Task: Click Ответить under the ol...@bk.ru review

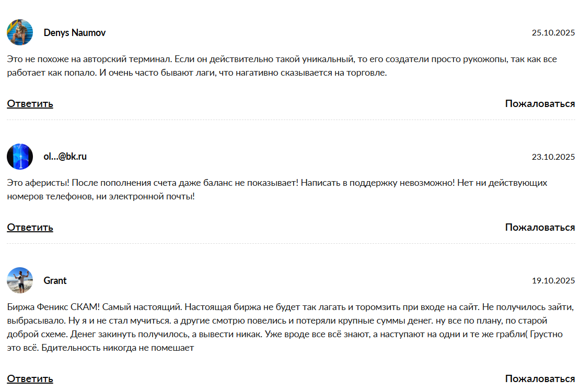Action: tap(30, 227)
